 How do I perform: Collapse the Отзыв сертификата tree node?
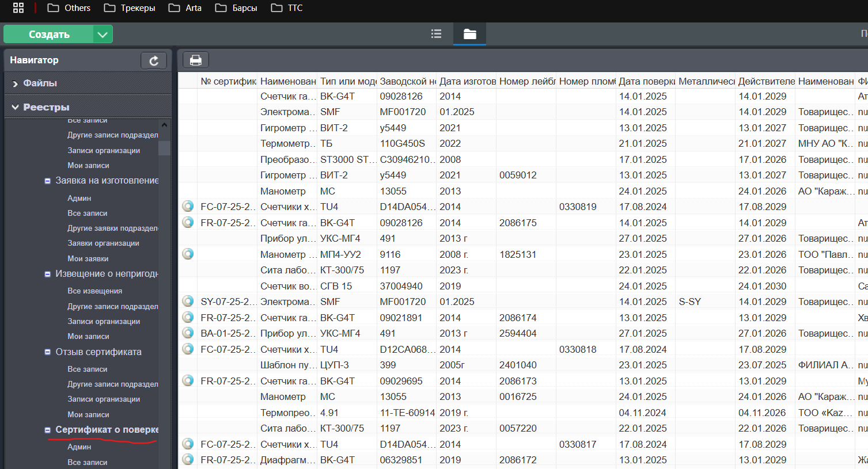(x=48, y=352)
